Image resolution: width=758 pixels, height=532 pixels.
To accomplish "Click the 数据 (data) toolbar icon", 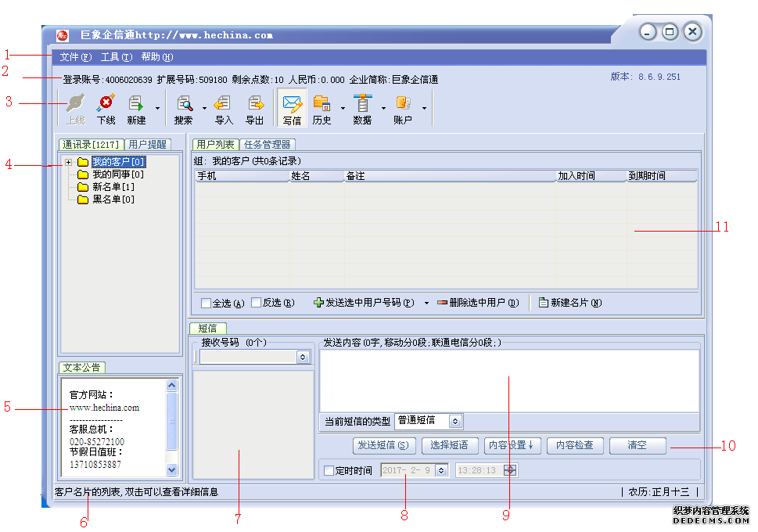I will pyautogui.click(x=362, y=108).
